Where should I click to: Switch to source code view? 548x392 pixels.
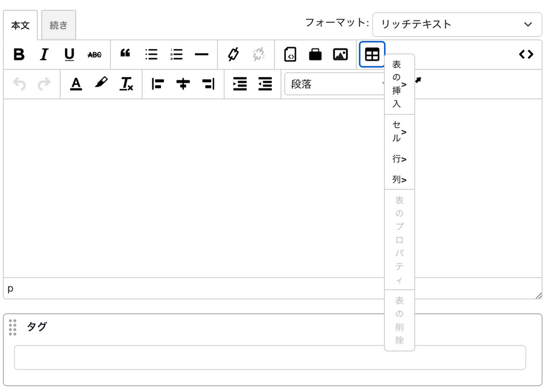[x=526, y=55]
